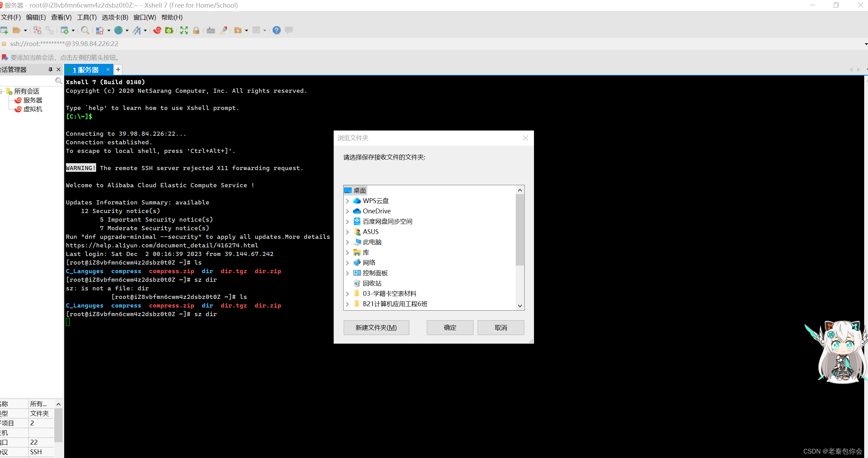Open the color scheme dropdown arrow
Screen dimensions: 868x458
click(109, 31)
